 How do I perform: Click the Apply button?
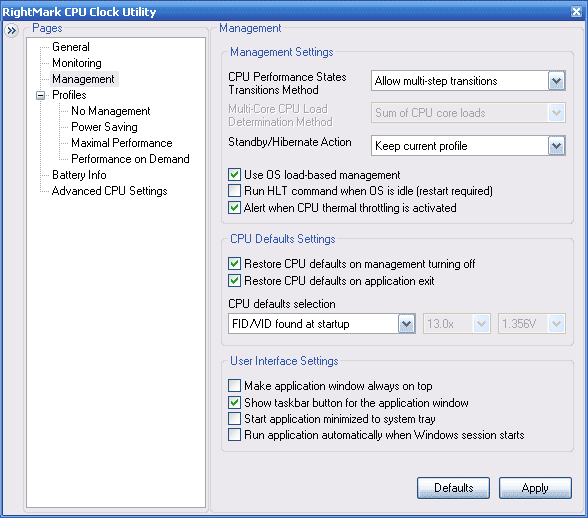(x=535, y=488)
